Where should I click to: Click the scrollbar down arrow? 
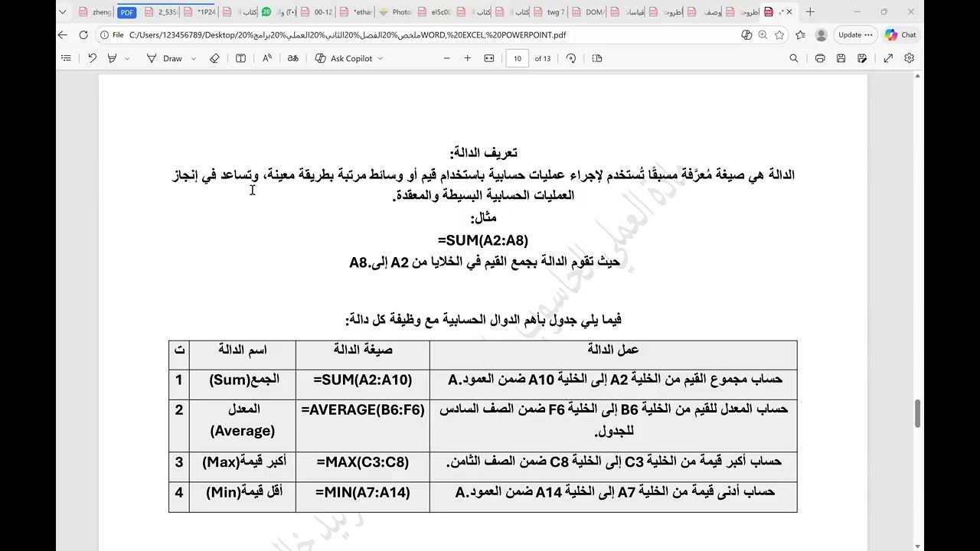coord(918,545)
